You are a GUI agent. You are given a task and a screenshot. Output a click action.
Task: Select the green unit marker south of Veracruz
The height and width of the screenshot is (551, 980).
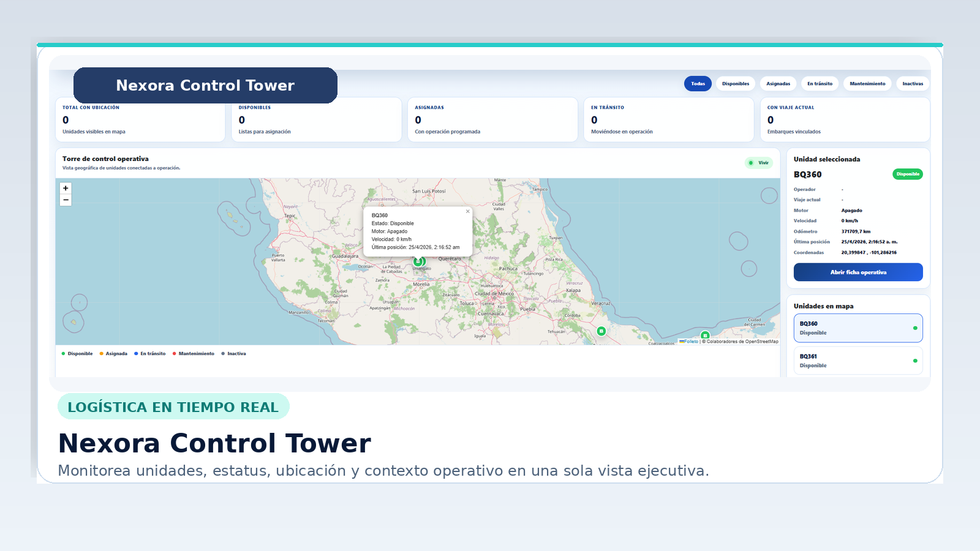(x=601, y=331)
